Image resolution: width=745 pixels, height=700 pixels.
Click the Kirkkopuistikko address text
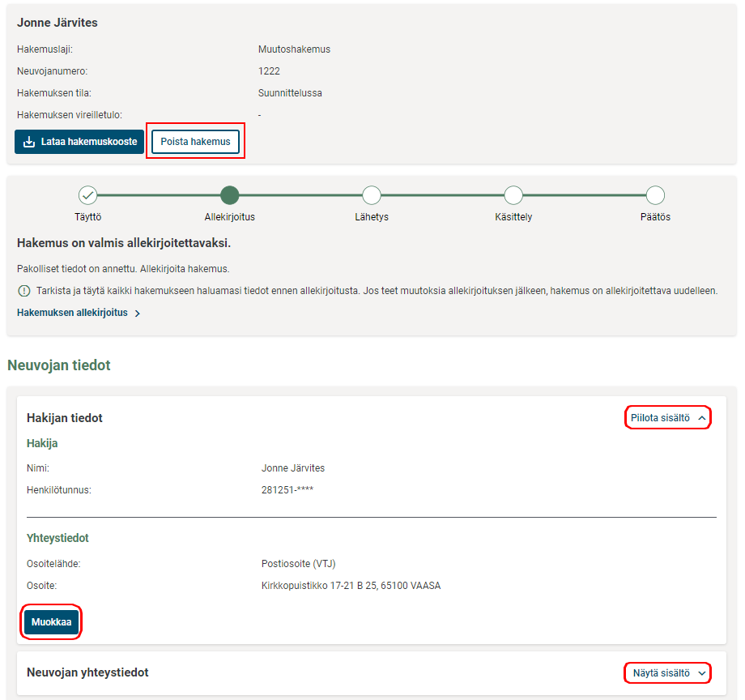(351, 586)
